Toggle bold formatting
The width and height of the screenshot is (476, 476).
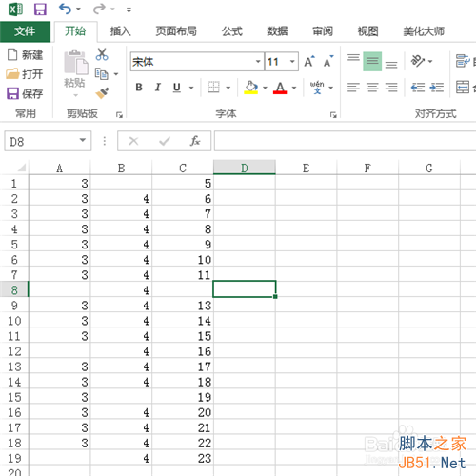pyautogui.click(x=139, y=87)
